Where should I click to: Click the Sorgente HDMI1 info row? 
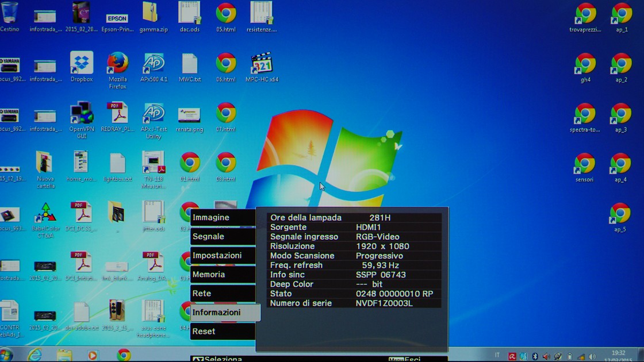pyautogui.click(x=354, y=227)
